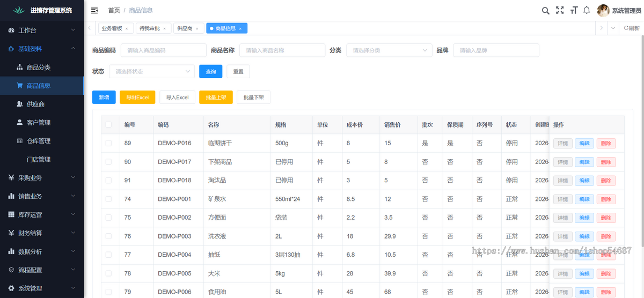Click the 库存运营 table icon

click(x=11, y=214)
